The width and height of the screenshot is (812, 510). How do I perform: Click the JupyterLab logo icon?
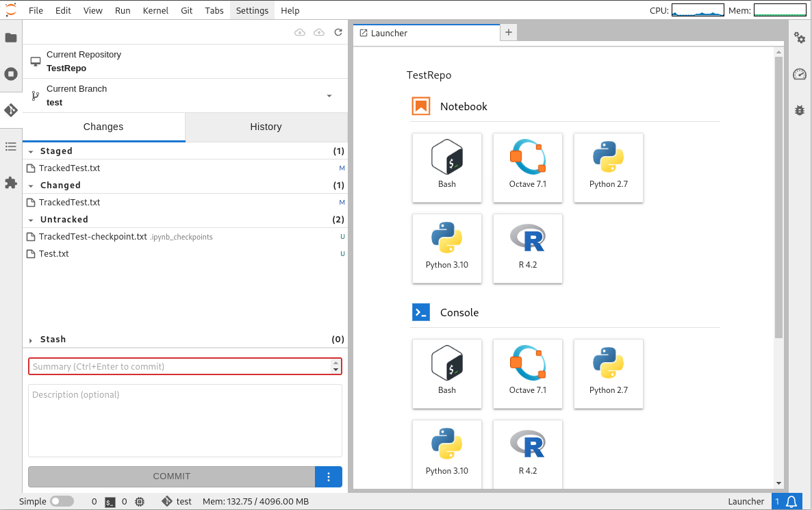click(11, 10)
